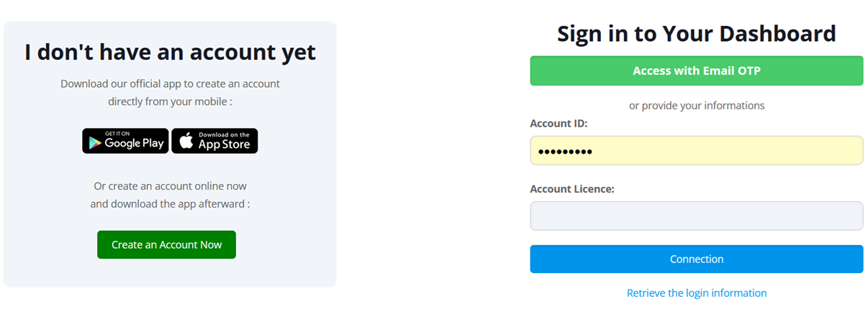This screenshot has width=868, height=317.
Task: Click the "Download our official app" text line
Action: pos(170,83)
